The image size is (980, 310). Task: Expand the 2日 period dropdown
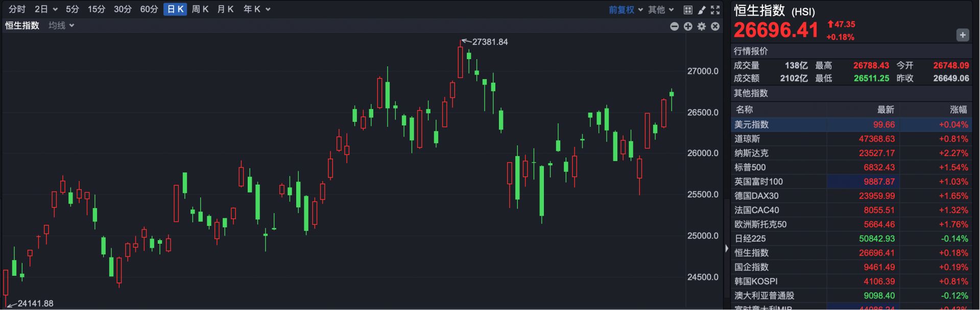(46, 9)
